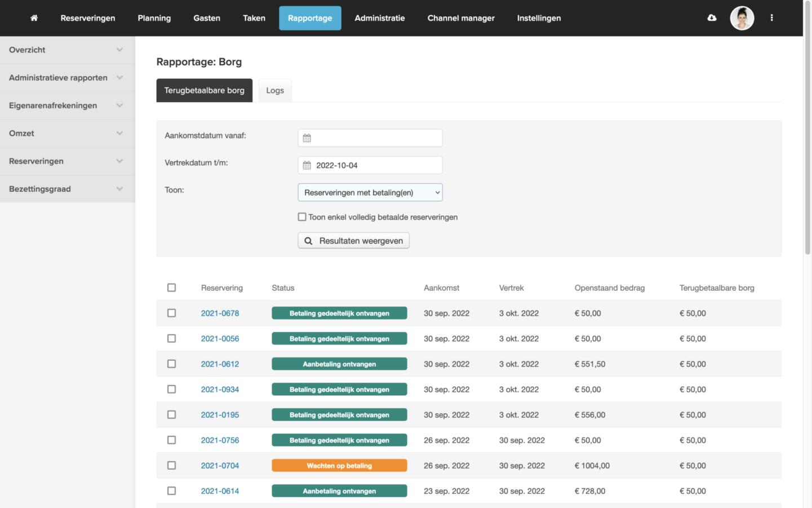Click the Wachten op betaling status badge
Screen dimensions: 812x508
339,465
